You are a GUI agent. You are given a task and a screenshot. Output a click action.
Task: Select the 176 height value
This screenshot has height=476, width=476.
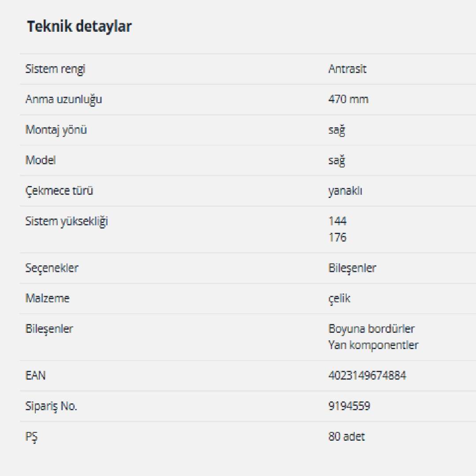point(338,238)
